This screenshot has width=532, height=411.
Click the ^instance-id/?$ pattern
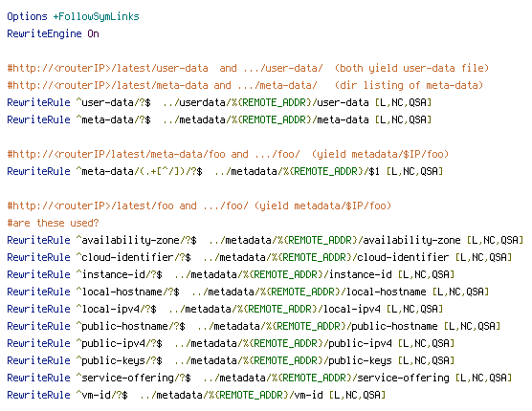(x=119, y=274)
